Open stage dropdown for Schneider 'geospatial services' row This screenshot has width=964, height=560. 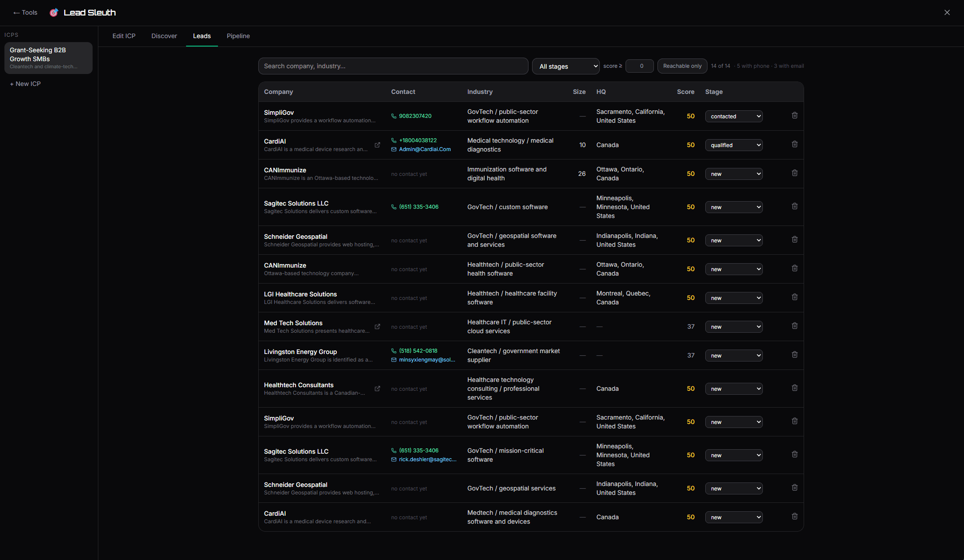[x=734, y=488]
